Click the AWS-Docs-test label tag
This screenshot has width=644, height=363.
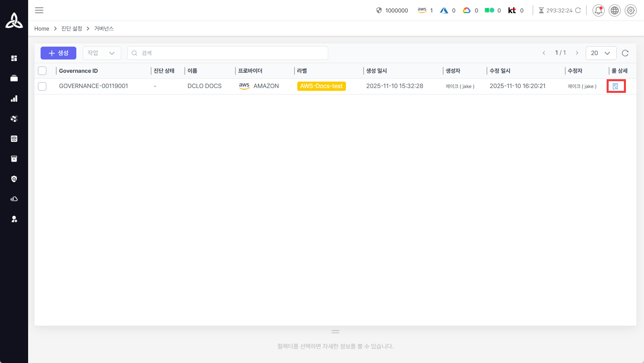coord(321,86)
